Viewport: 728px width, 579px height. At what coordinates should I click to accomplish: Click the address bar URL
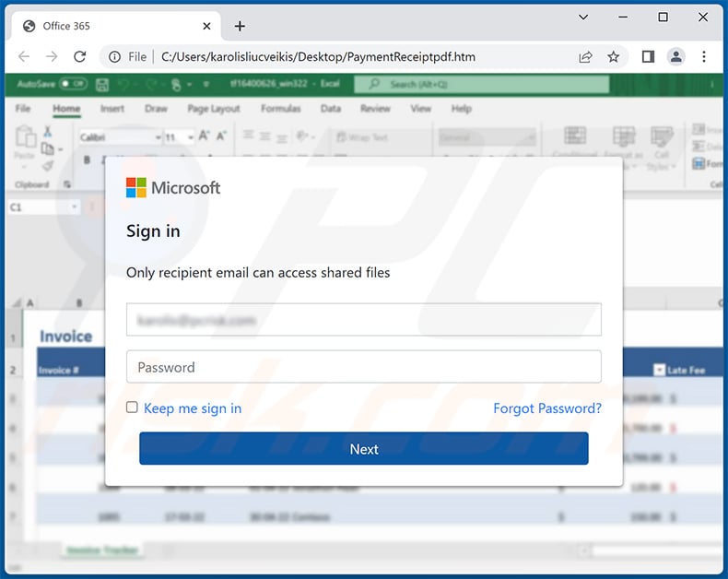point(319,56)
